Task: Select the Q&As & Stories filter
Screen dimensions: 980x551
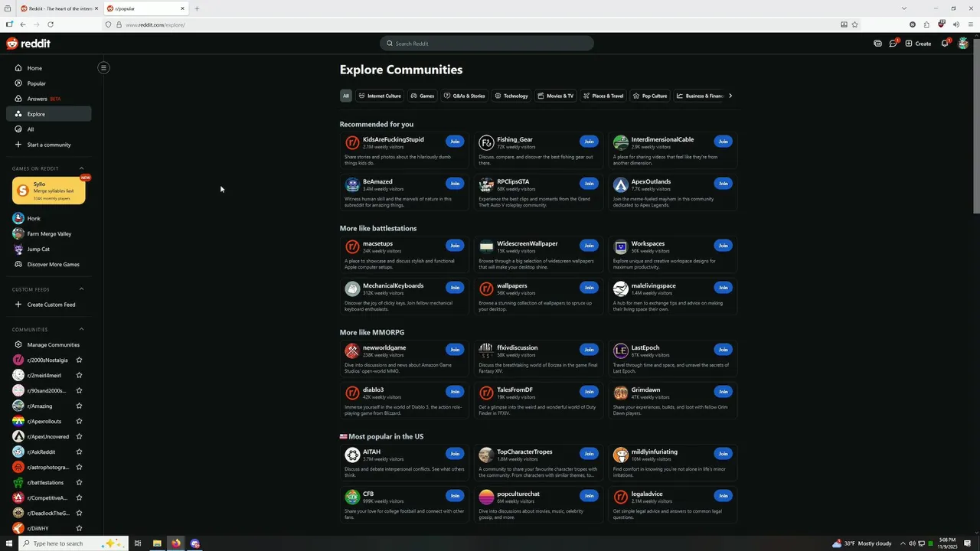Action: click(465, 96)
